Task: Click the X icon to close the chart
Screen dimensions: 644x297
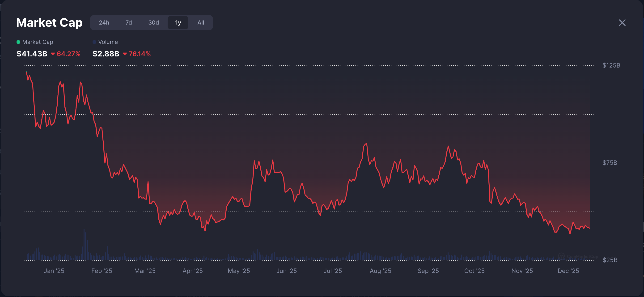Action: point(622,22)
